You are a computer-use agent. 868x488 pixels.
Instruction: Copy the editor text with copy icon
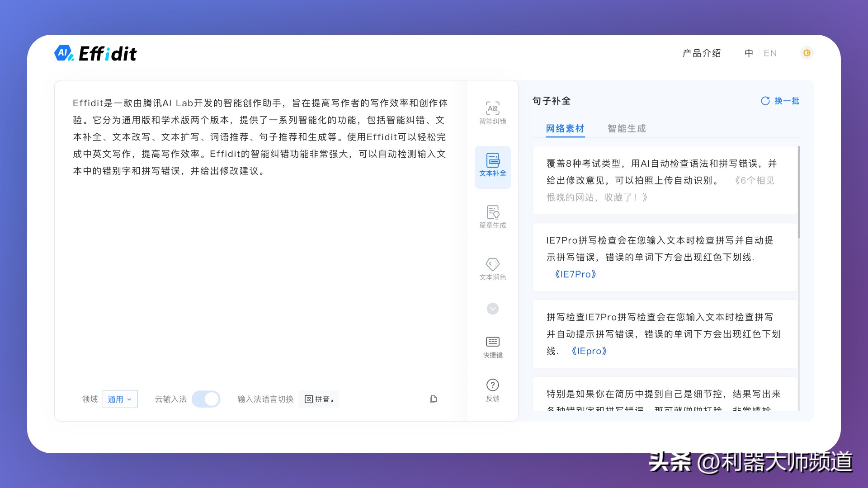click(433, 399)
